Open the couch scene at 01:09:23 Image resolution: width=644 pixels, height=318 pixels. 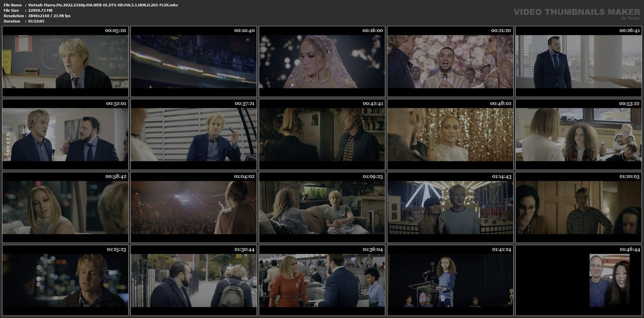click(x=322, y=207)
